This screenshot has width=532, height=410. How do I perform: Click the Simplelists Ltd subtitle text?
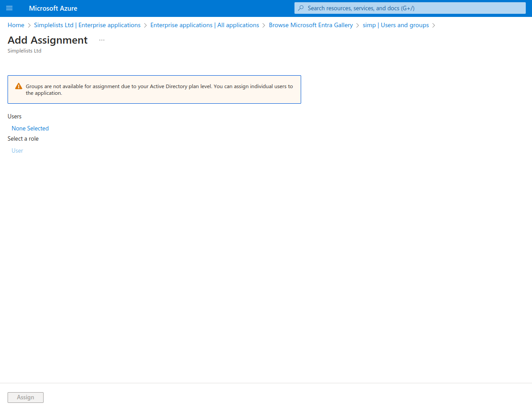point(24,51)
